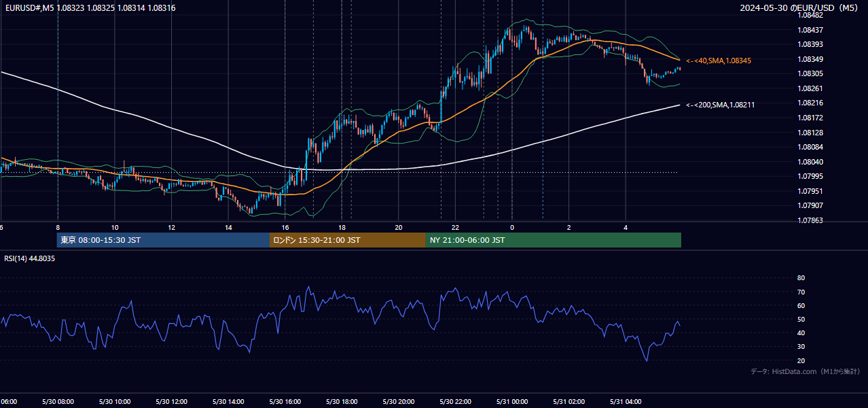This screenshot has width=868, height=408.
Task: Click hour tick 16 under price chart
Action: pos(285,227)
